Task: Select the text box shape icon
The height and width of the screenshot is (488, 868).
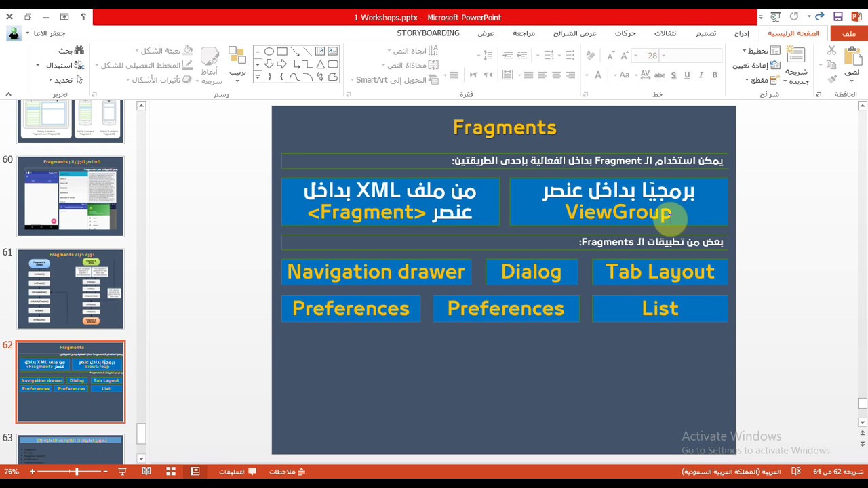Action: [333, 52]
